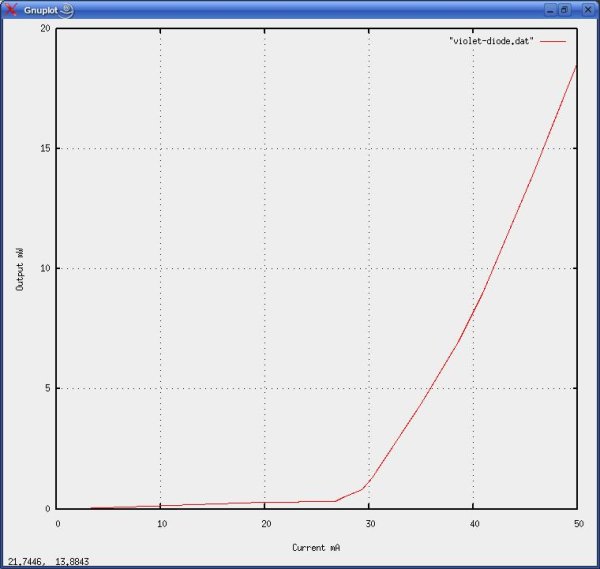The image size is (600, 569).
Task: Click the "Current mA" x-axis label
Action: 317,548
